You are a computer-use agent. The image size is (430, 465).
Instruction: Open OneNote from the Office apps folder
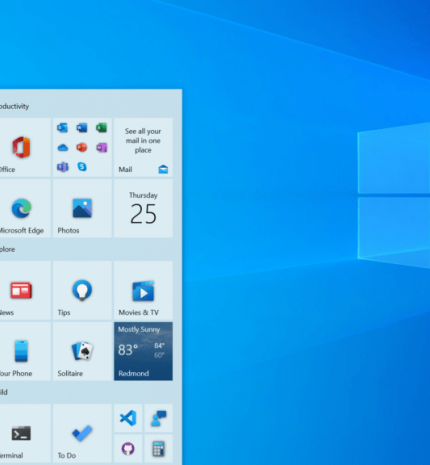101,147
